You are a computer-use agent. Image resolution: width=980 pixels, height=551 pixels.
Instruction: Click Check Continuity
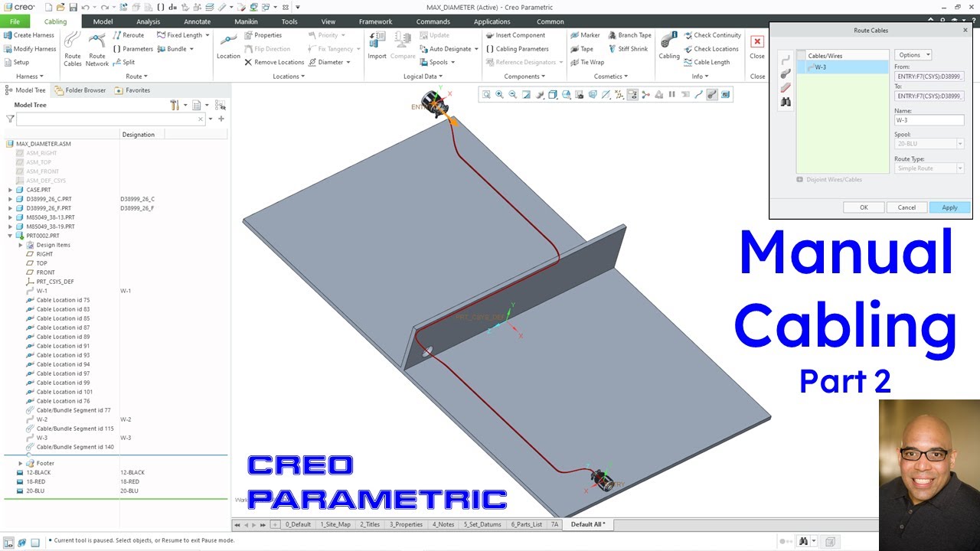[712, 35]
